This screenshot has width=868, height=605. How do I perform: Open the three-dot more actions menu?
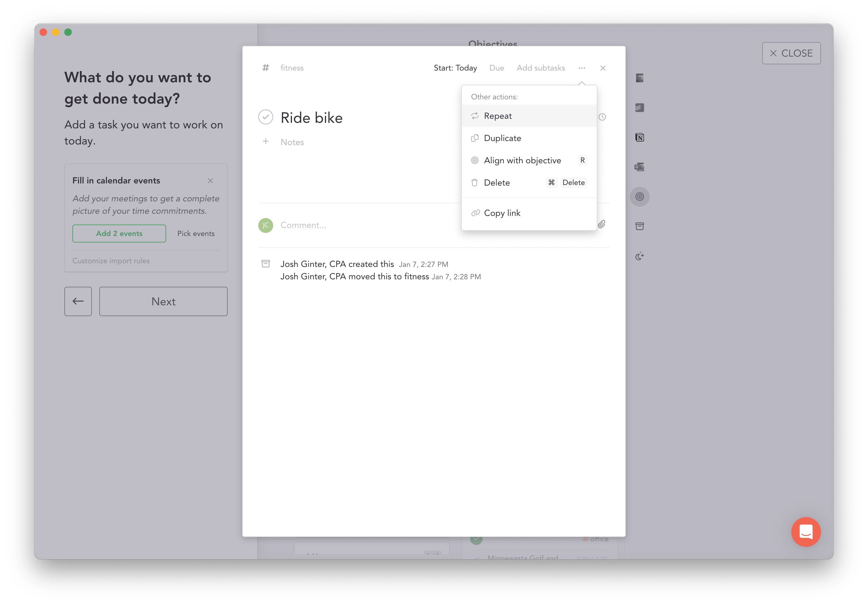tap(582, 68)
